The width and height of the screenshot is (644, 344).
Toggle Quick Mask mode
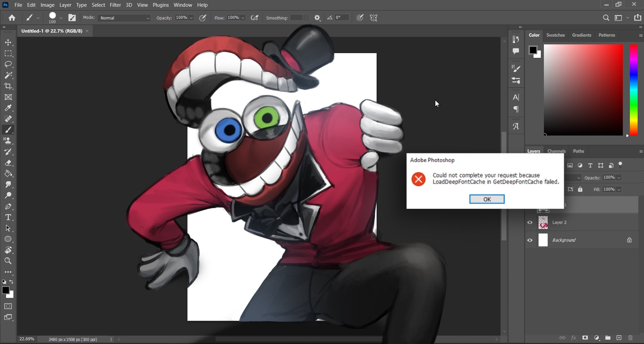(8, 306)
